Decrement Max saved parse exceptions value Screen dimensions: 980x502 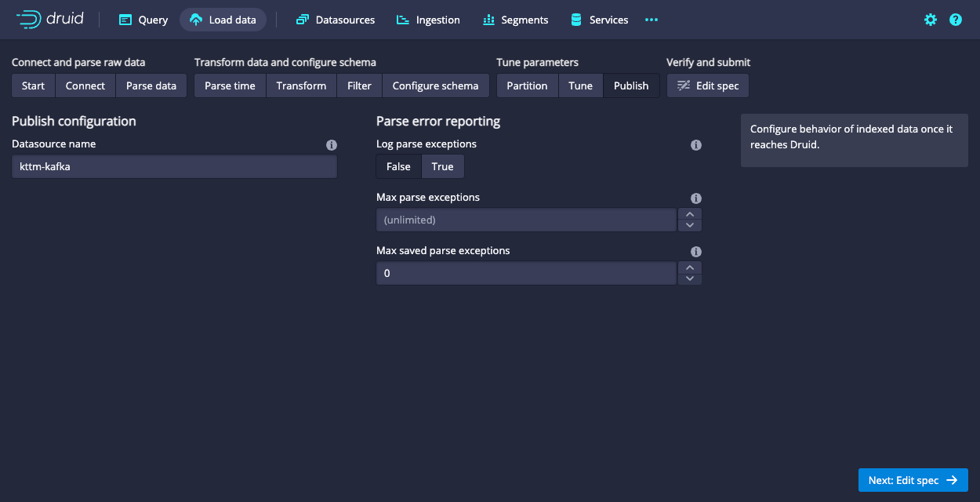tap(689, 278)
